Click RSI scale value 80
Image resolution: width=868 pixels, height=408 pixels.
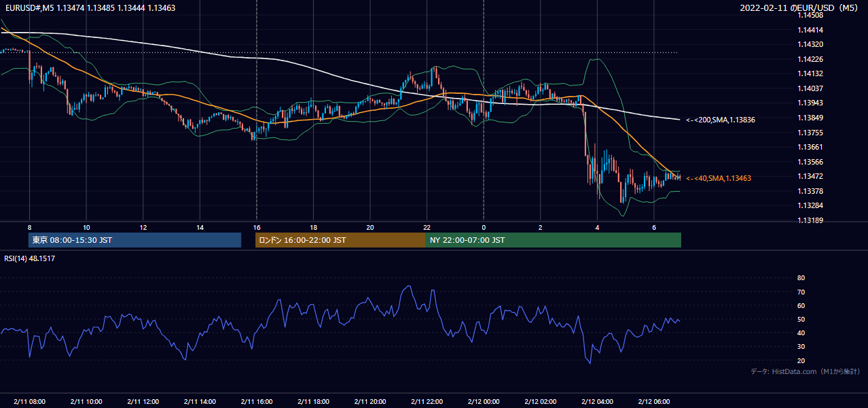pyautogui.click(x=801, y=278)
